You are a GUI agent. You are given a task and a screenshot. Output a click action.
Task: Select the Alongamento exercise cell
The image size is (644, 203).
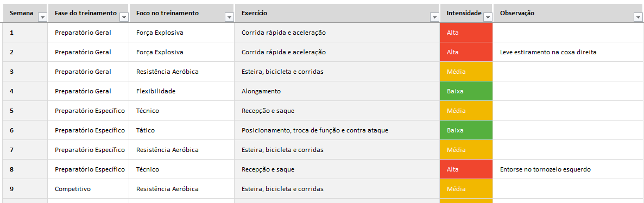(x=337, y=91)
